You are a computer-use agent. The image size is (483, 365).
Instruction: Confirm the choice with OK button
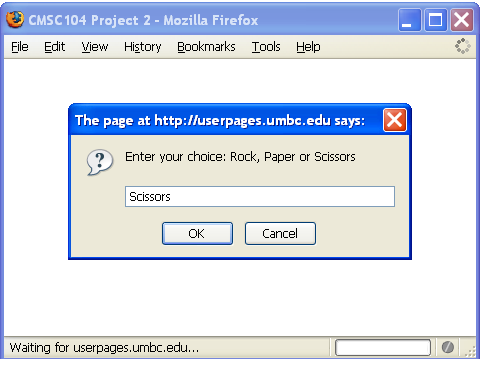pos(197,233)
